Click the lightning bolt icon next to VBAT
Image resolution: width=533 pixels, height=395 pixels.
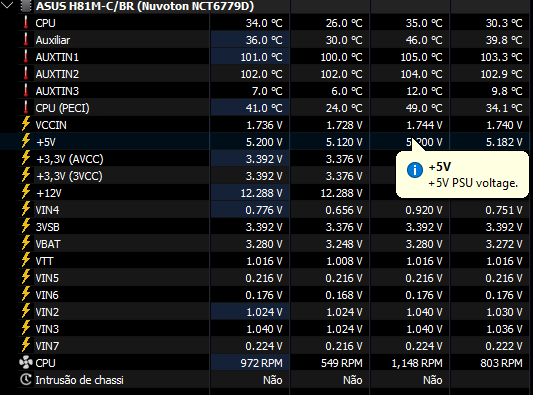(x=26, y=243)
